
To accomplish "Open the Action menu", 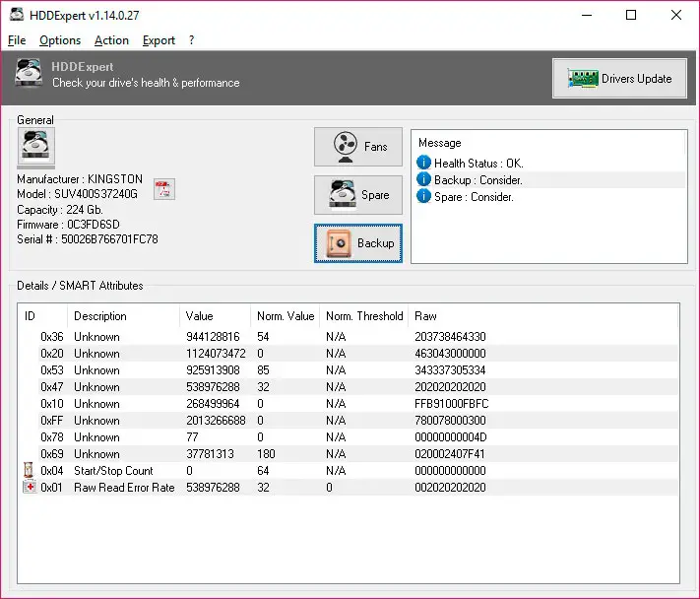I will click(x=111, y=40).
